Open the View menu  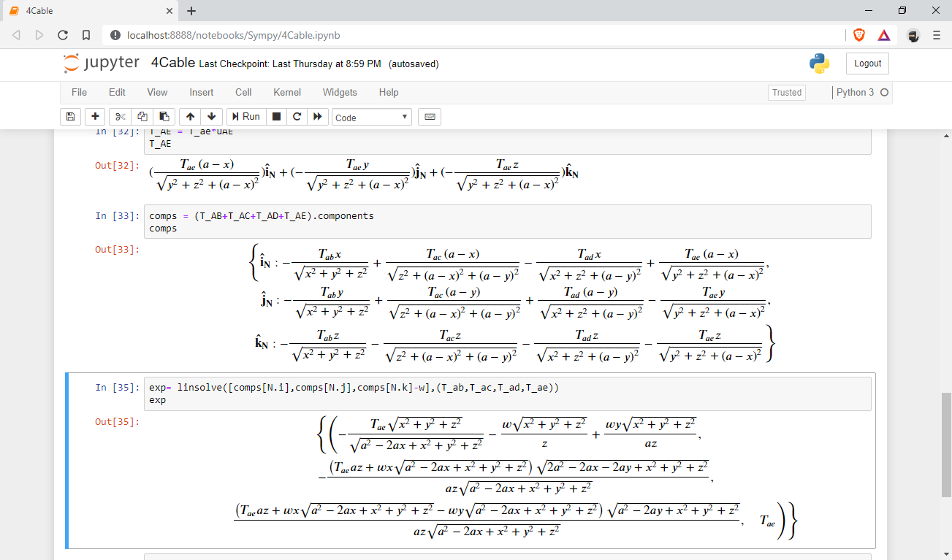click(157, 93)
